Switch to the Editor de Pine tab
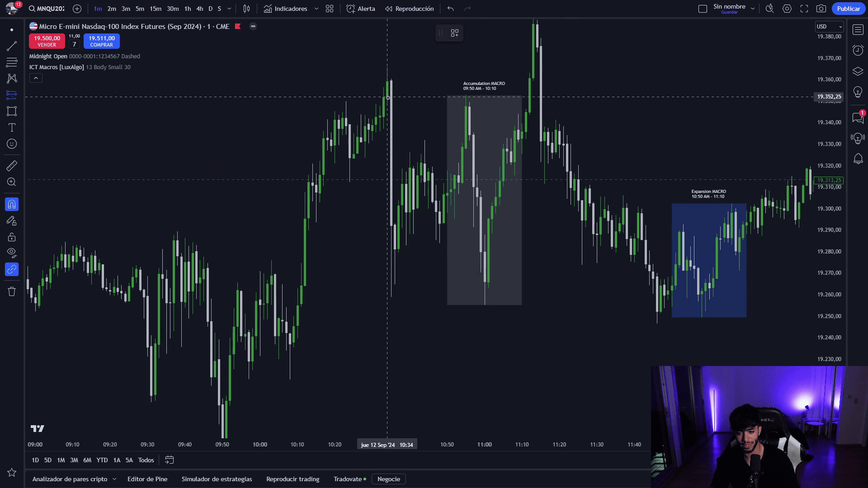The width and height of the screenshot is (868, 488). point(147,479)
